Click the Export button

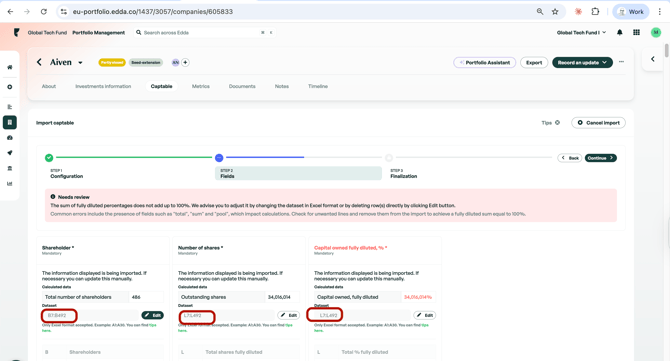[534, 62]
